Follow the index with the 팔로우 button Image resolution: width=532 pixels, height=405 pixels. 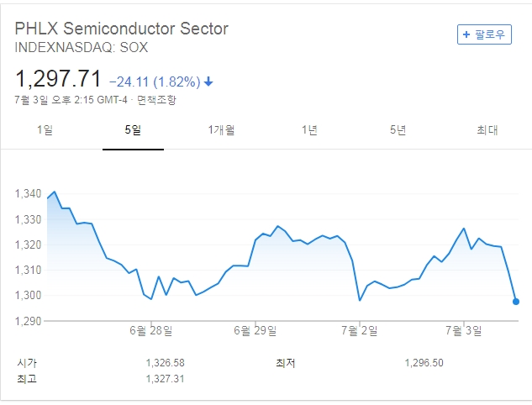[x=484, y=34]
